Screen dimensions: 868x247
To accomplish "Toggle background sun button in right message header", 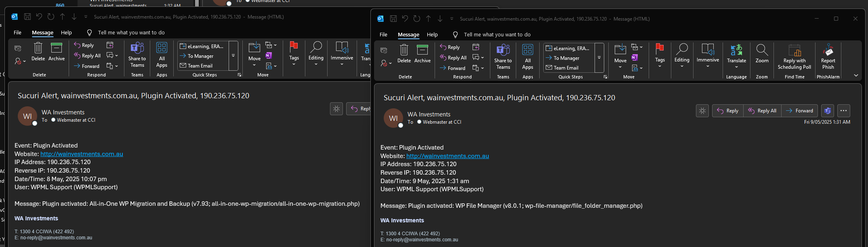I will [702, 111].
